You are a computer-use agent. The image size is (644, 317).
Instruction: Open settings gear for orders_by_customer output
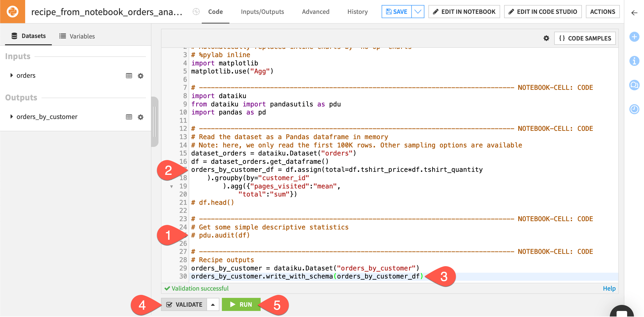pyautogui.click(x=140, y=117)
